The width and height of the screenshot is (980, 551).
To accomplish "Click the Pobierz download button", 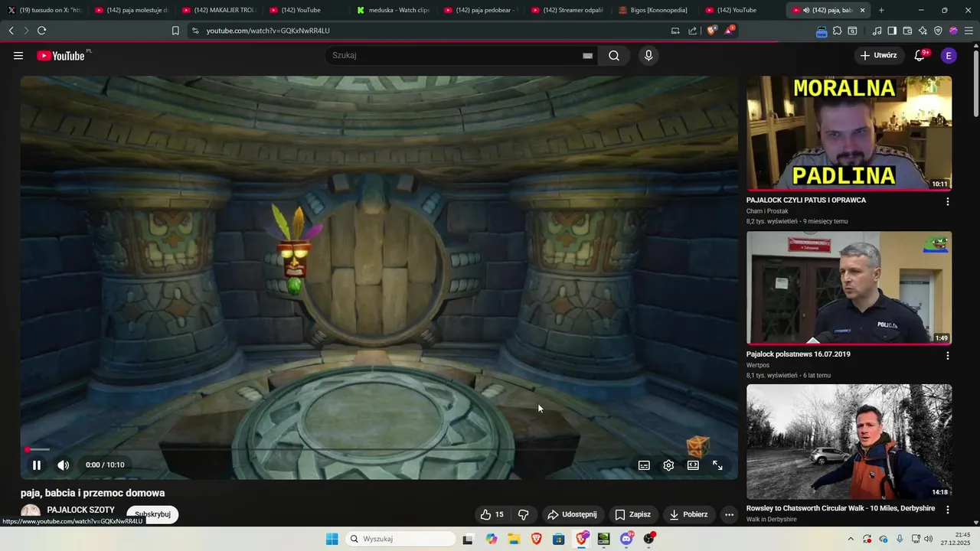I will 688,514.
